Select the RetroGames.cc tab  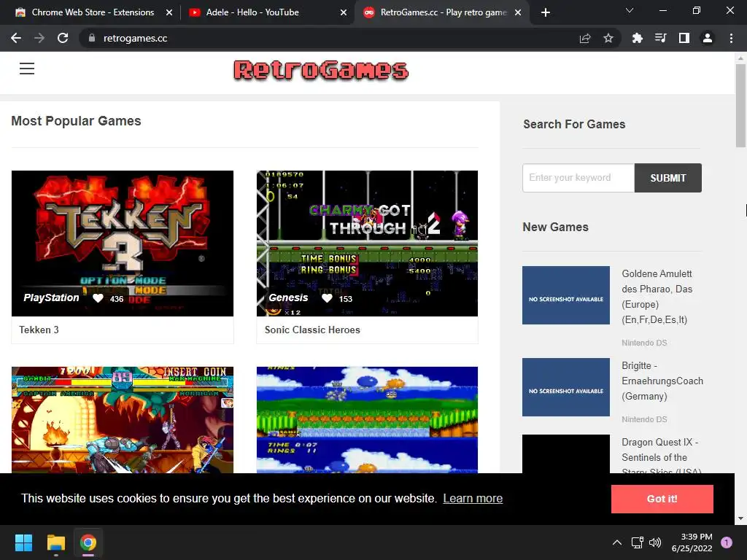(441, 12)
